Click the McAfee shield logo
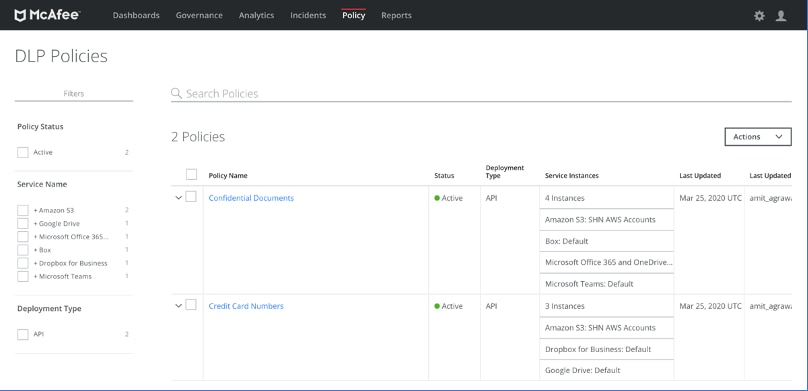The image size is (808, 391). coord(20,15)
